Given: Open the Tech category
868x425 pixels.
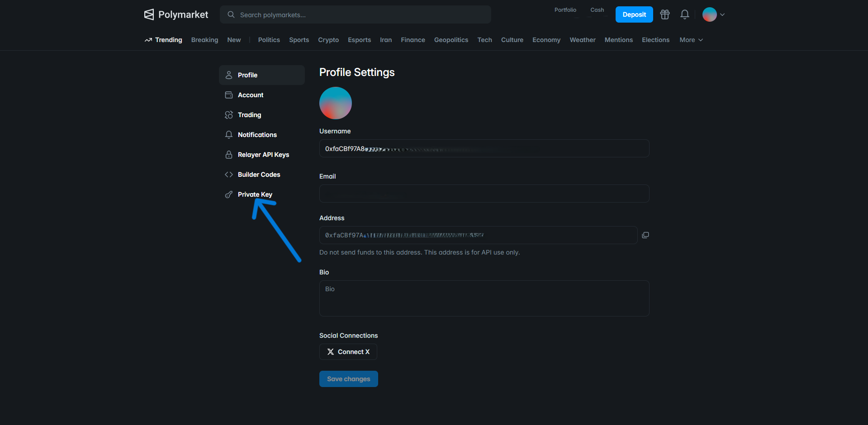Looking at the screenshot, I should (x=485, y=40).
